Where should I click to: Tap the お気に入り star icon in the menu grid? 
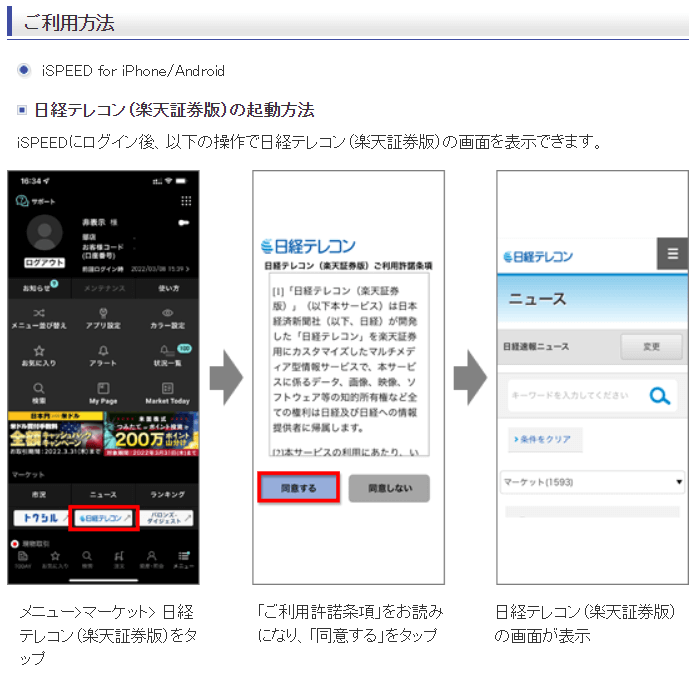[x=39, y=351]
